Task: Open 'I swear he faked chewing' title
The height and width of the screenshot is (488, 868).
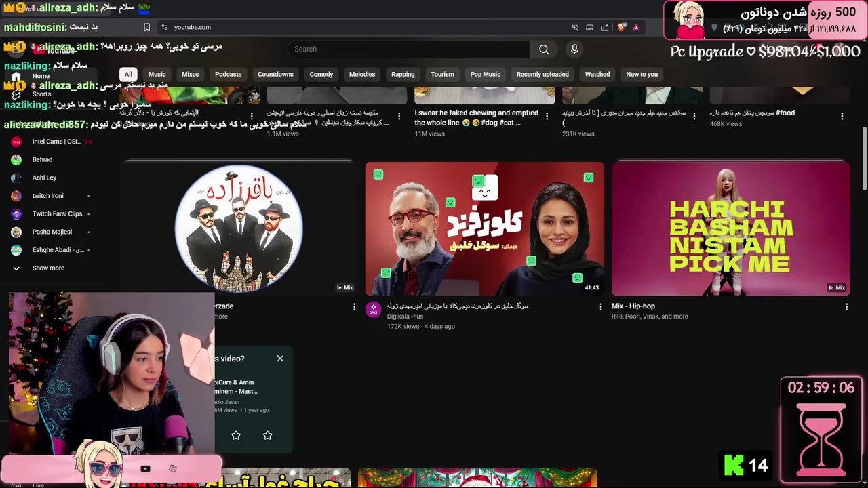Action: coord(476,118)
